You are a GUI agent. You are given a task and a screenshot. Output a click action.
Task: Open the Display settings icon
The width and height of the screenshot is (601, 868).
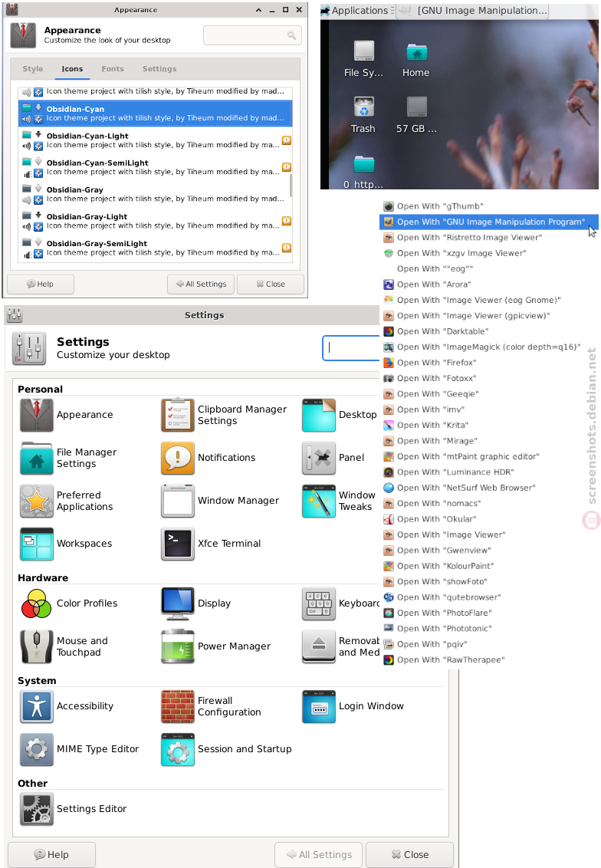[x=178, y=603]
